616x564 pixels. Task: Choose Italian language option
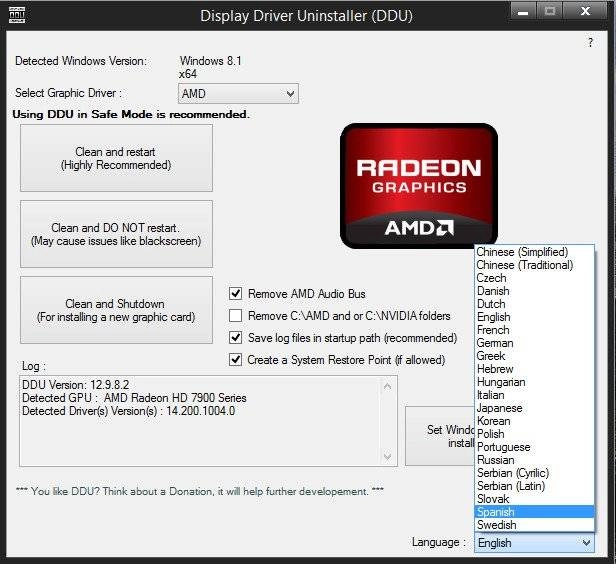(534, 395)
